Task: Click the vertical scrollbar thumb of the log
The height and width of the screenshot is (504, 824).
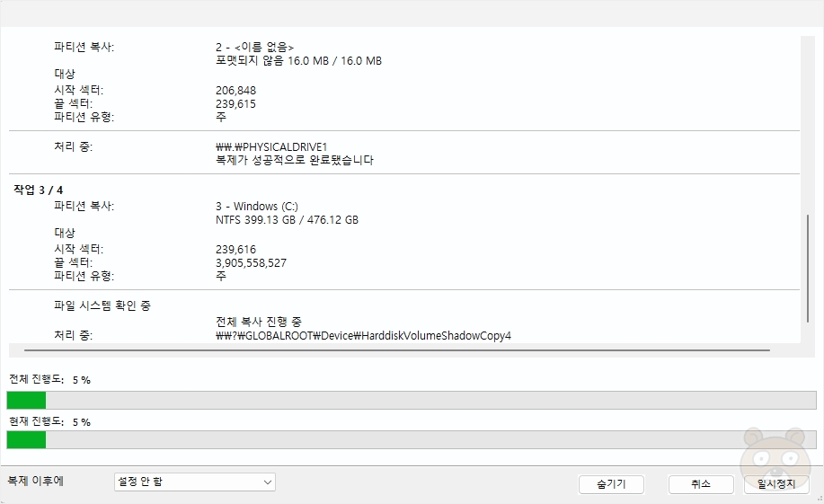Action: [x=808, y=268]
